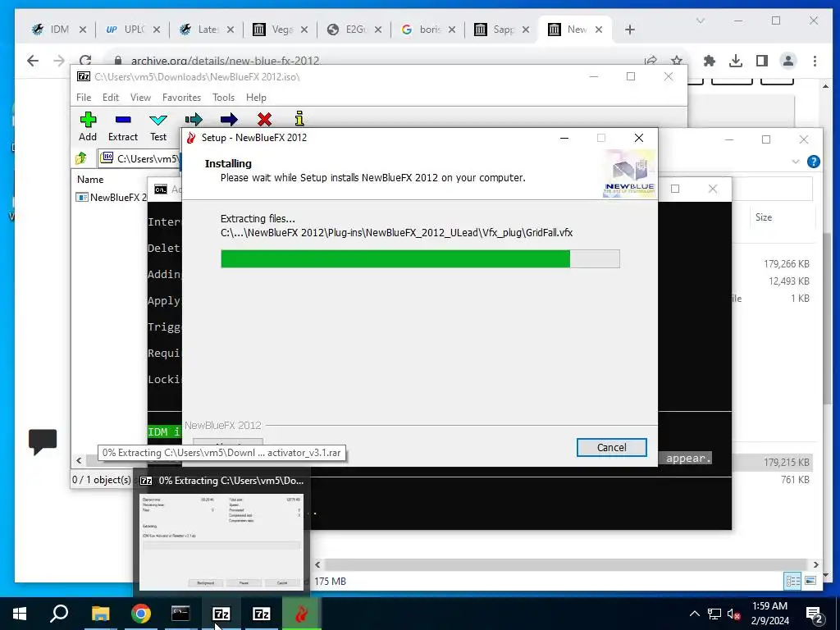
Task: Open Chrome three-dot menu
Action: click(815, 61)
